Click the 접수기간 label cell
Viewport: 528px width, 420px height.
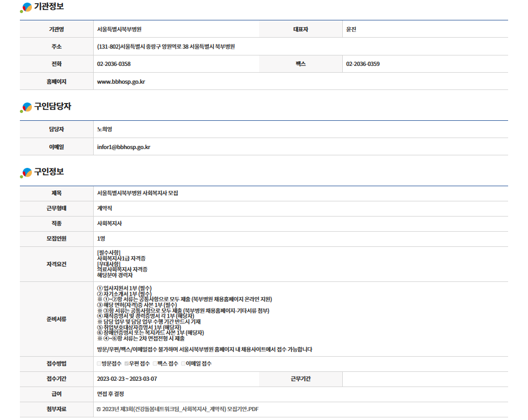click(57, 379)
